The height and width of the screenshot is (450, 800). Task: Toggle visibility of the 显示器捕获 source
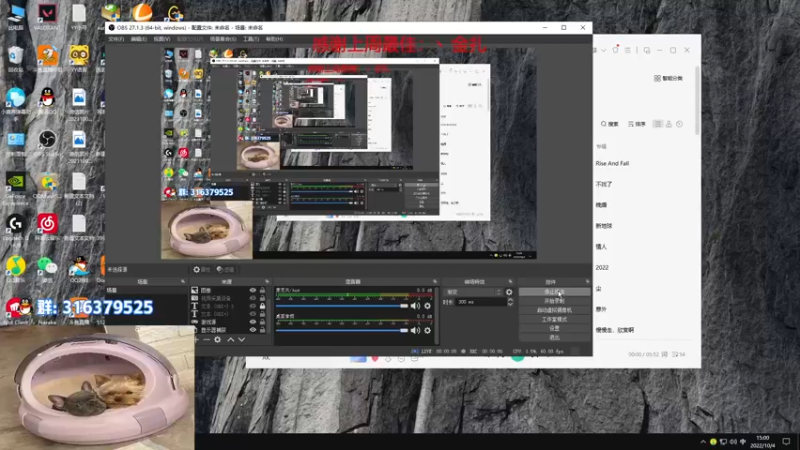pyautogui.click(x=253, y=330)
